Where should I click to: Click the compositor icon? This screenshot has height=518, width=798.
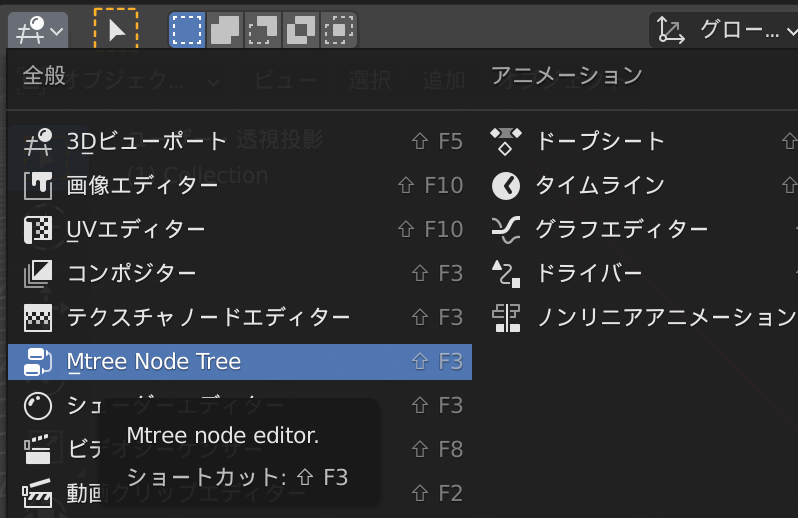point(38,274)
